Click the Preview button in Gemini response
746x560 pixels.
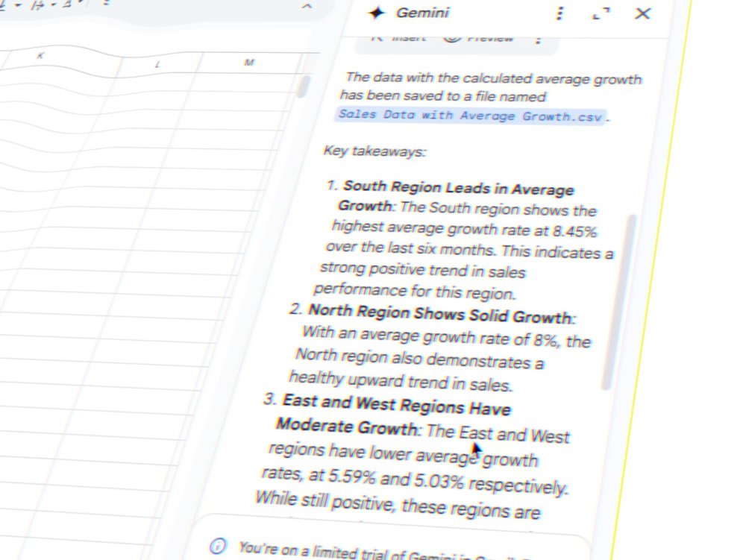[478, 38]
